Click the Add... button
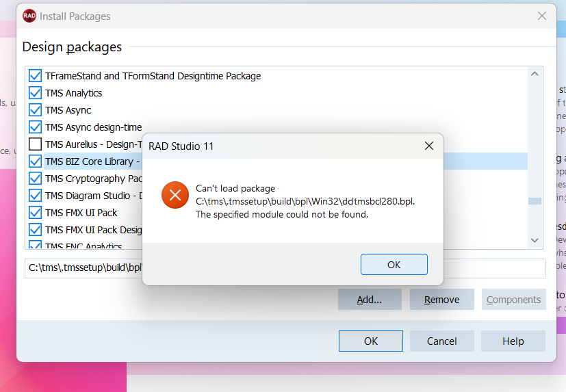 (370, 300)
